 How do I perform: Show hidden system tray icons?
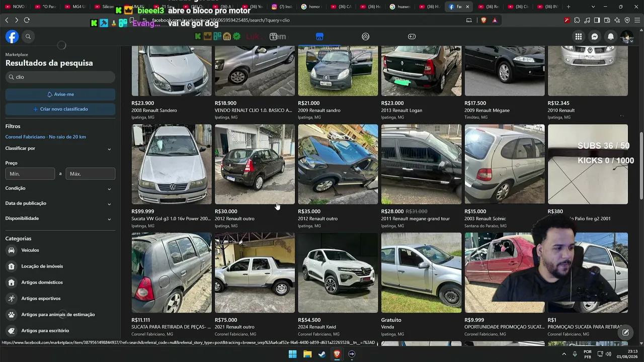pyautogui.click(x=565, y=354)
